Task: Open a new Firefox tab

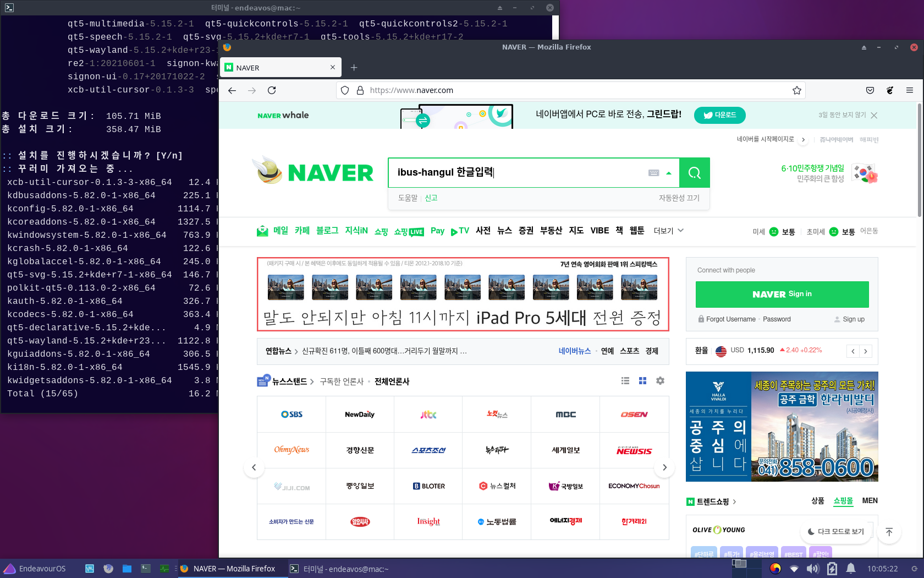Action: click(354, 68)
